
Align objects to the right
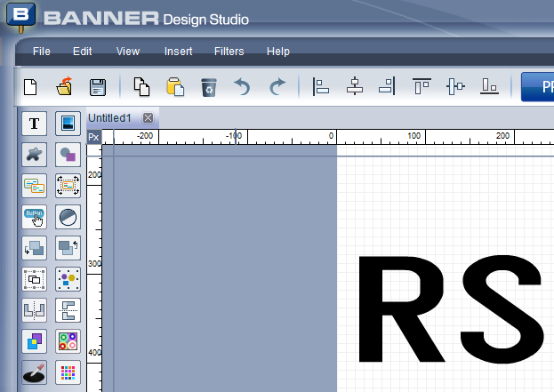pyautogui.click(x=387, y=87)
